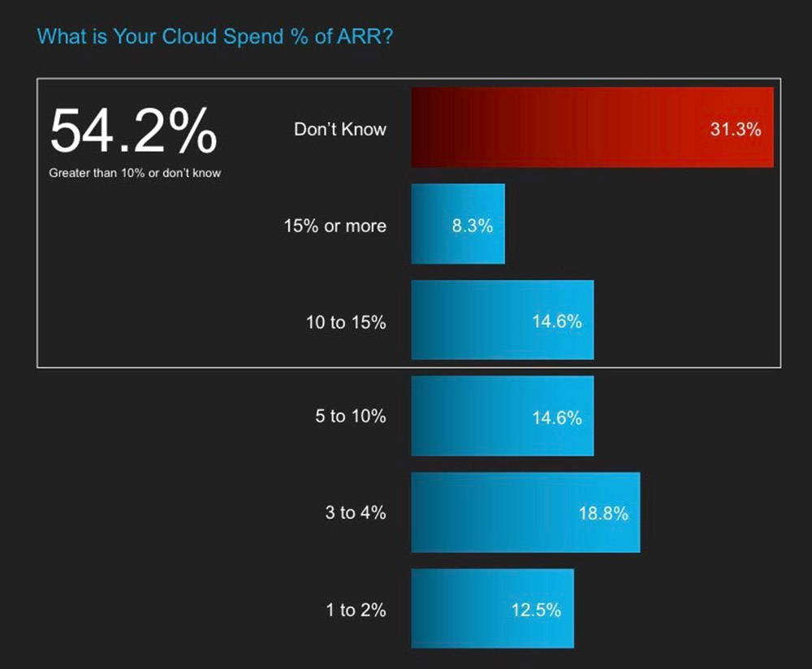Click the '10 to 15%' category label
This screenshot has height=669, width=812.
[346, 322]
